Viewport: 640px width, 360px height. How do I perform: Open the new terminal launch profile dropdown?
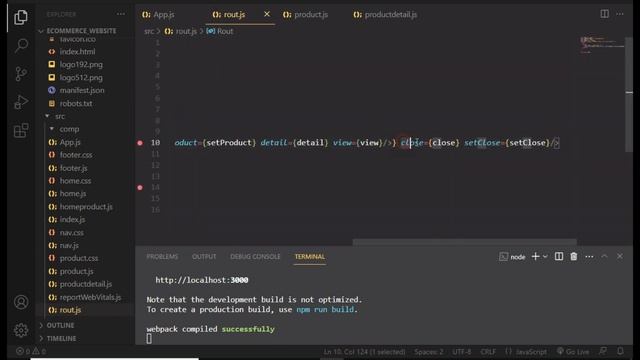[x=545, y=256]
